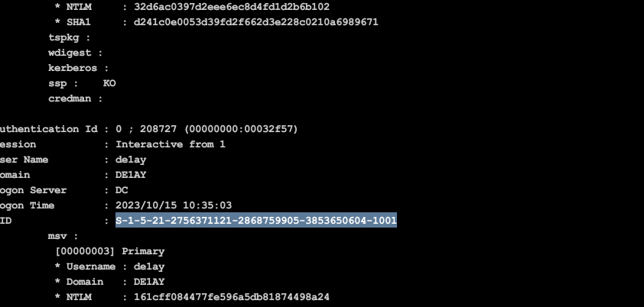This screenshot has height=307, width=644.
Task: Click the bottom NTLM hash 161cff084477
Action: click(232, 297)
